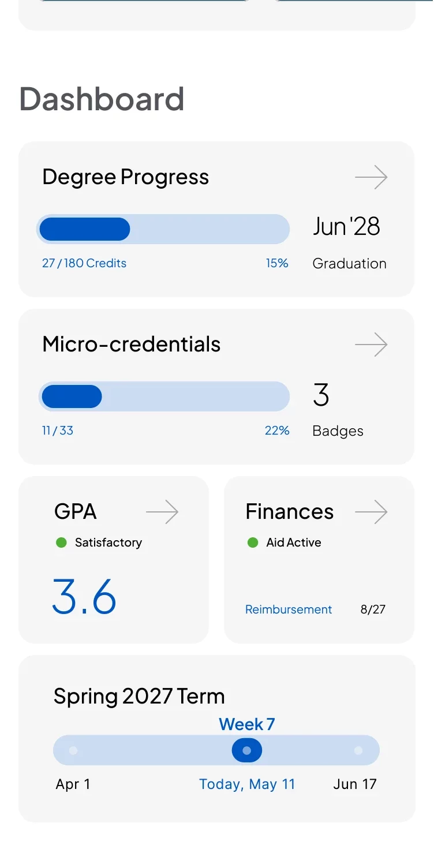Open Finances details arrow
The width and height of the screenshot is (434, 868).
(x=371, y=512)
